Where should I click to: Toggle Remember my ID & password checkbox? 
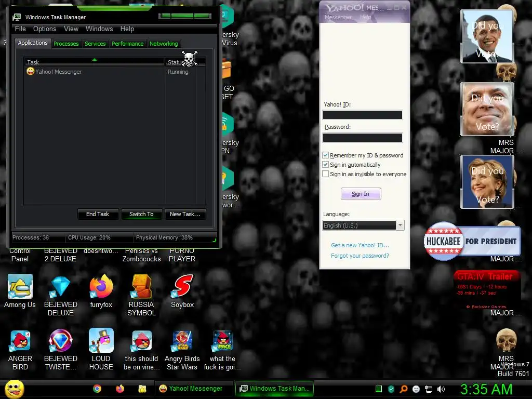pyautogui.click(x=325, y=155)
